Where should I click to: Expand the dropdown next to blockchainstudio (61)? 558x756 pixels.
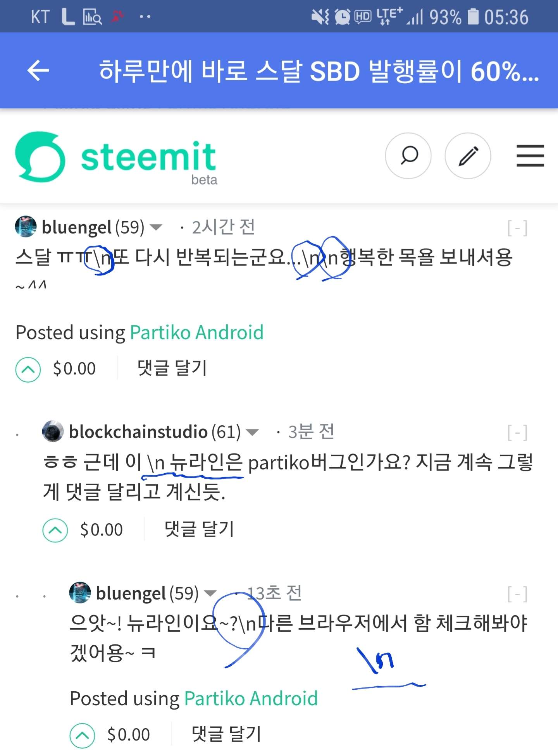pos(252,432)
